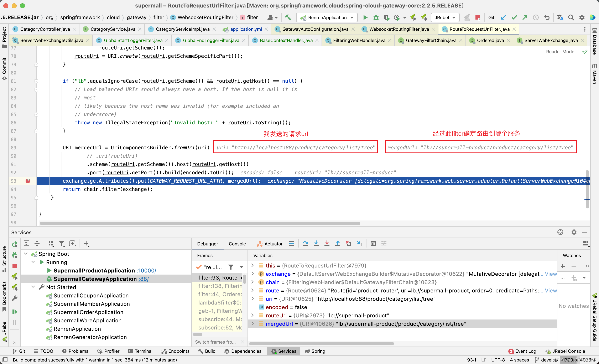Open the Terminal tool window
The width and height of the screenshot is (599, 364).
pyautogui.click(x=140, y=351)
